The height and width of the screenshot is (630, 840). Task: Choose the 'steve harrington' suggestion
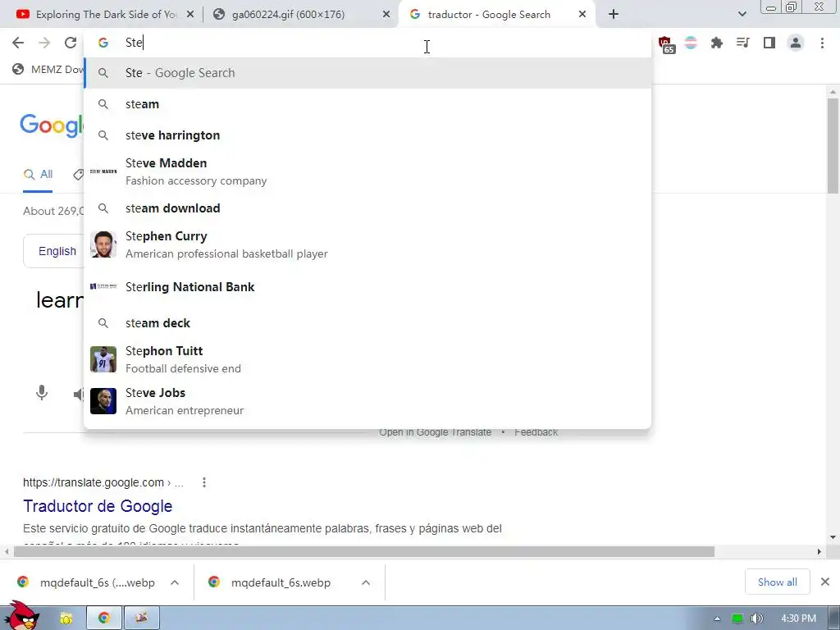(367, 135)
